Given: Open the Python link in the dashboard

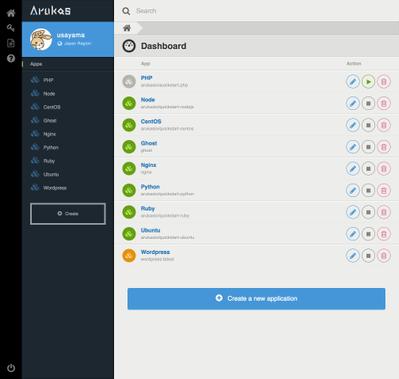Looking at the screenshot, I should tap(150, 187).
